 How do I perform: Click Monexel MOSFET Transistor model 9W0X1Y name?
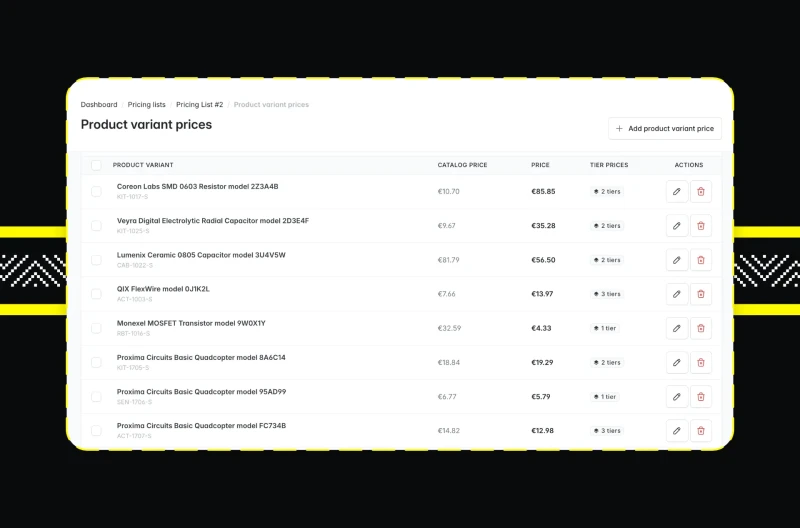click(x=191, y=323)
